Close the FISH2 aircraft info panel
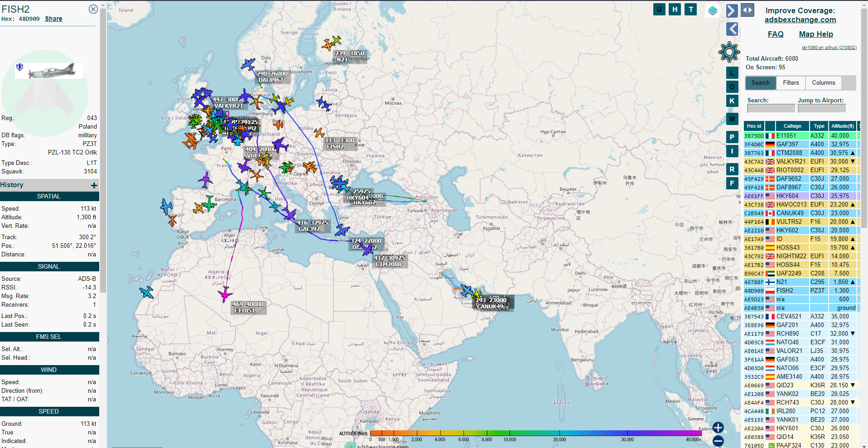 (x=93, y=9)
